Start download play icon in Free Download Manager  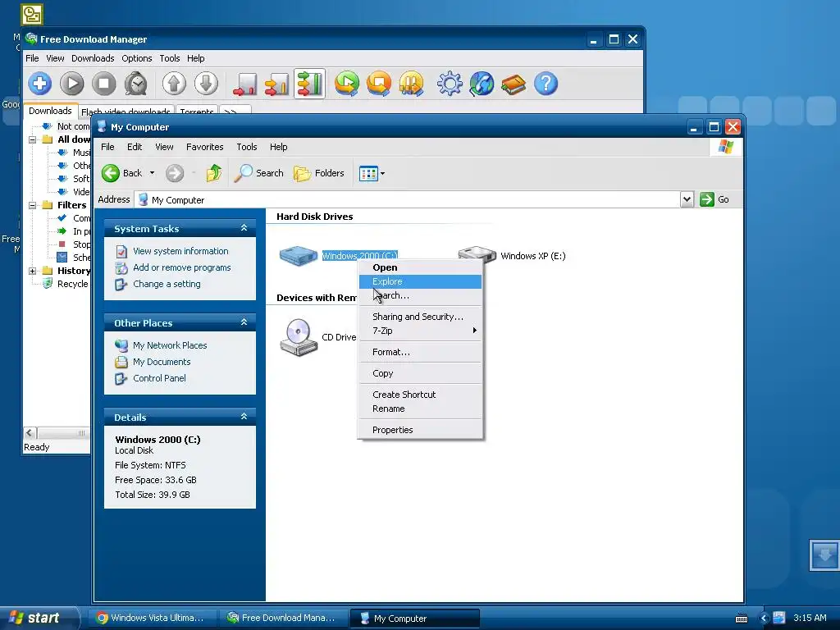tap(72, 84)
